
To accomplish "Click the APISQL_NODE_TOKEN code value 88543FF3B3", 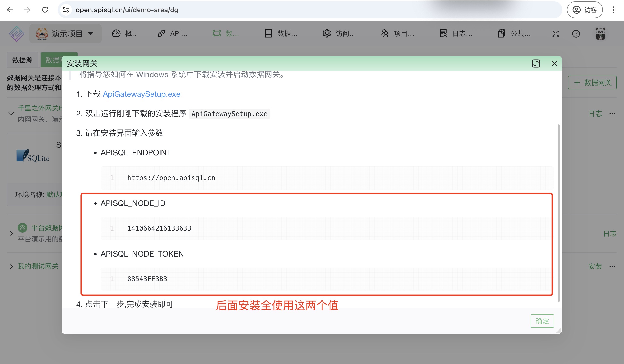I will click(147, 279).
